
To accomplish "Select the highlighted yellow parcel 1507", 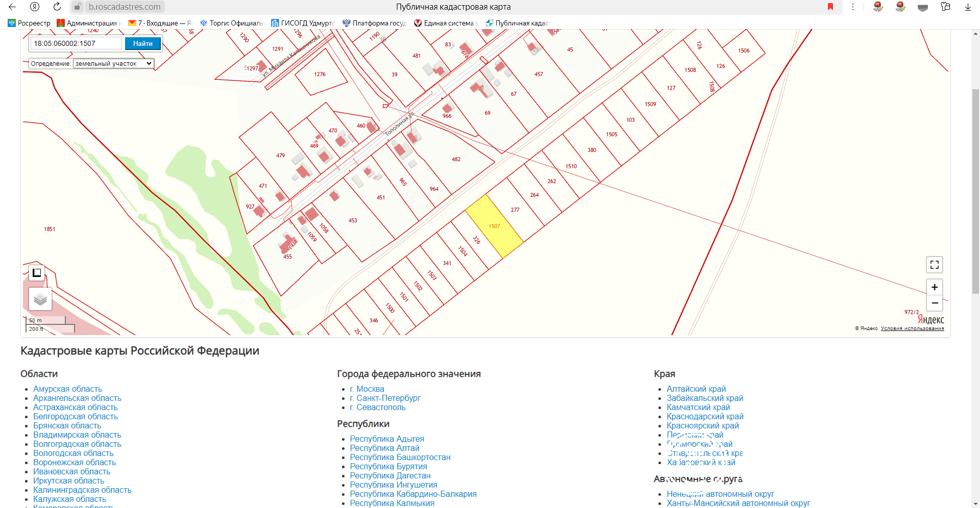I will pos(494,226).
